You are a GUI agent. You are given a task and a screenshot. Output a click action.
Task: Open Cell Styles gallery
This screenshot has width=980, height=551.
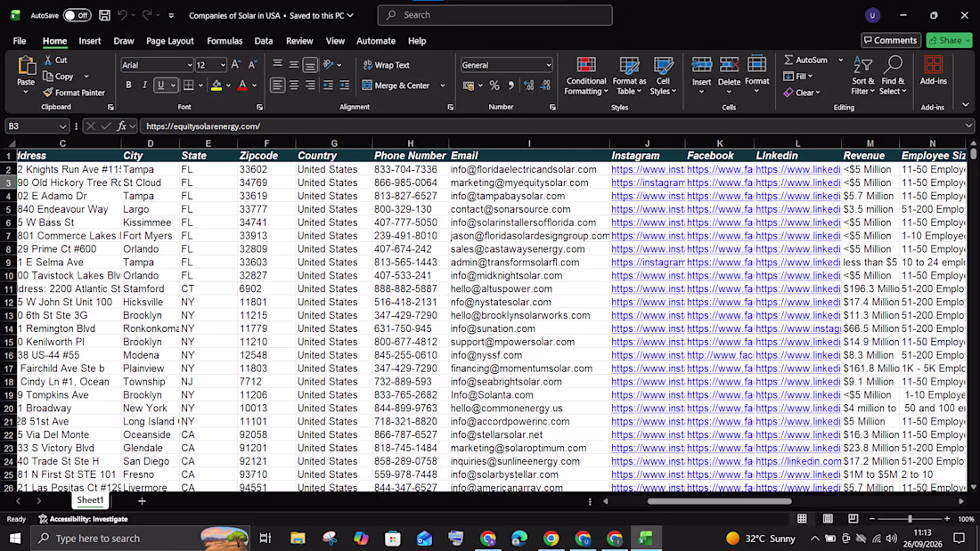point(663,76)
